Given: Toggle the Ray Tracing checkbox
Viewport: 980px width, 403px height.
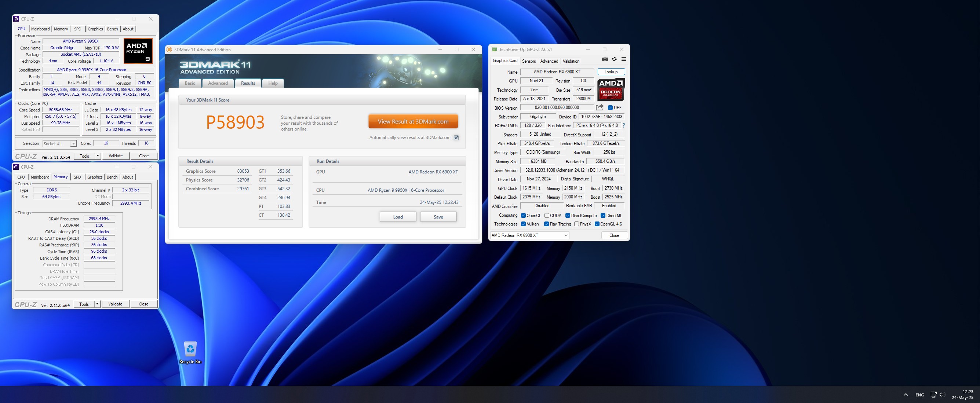Looking at the screenshot, I should tap(546, 224).
